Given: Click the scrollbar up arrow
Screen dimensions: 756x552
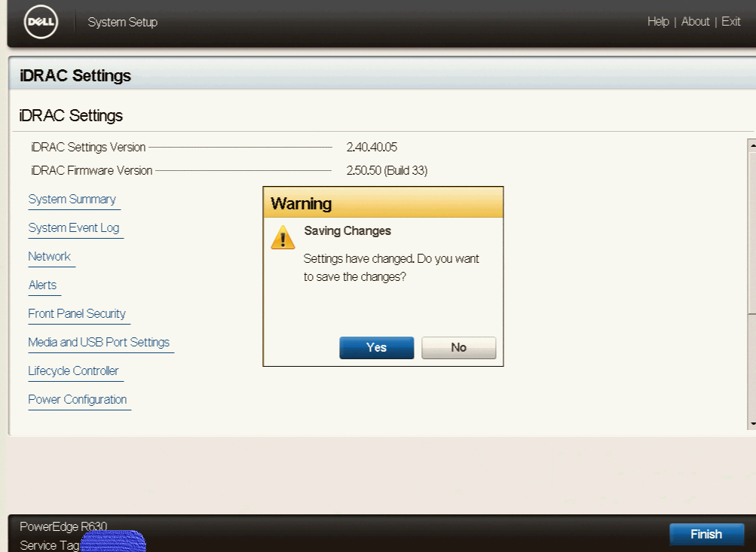Looking at the screenshot, I should 751,144.
